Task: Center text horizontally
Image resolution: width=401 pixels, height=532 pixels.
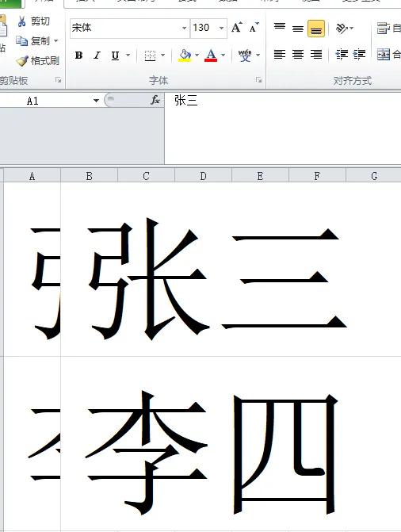Action: 298,54
